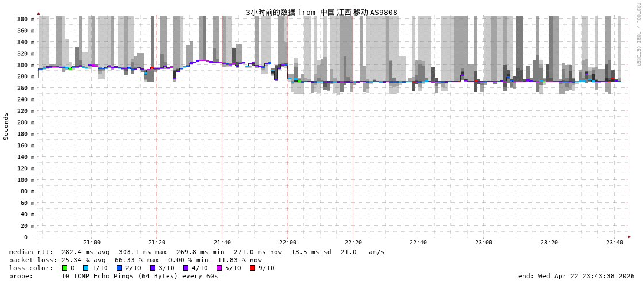Viewport: 644px width, 284px height.
Task: Click the indigo 3/10 loss color swatch
Action: click(x=152, y=268)
